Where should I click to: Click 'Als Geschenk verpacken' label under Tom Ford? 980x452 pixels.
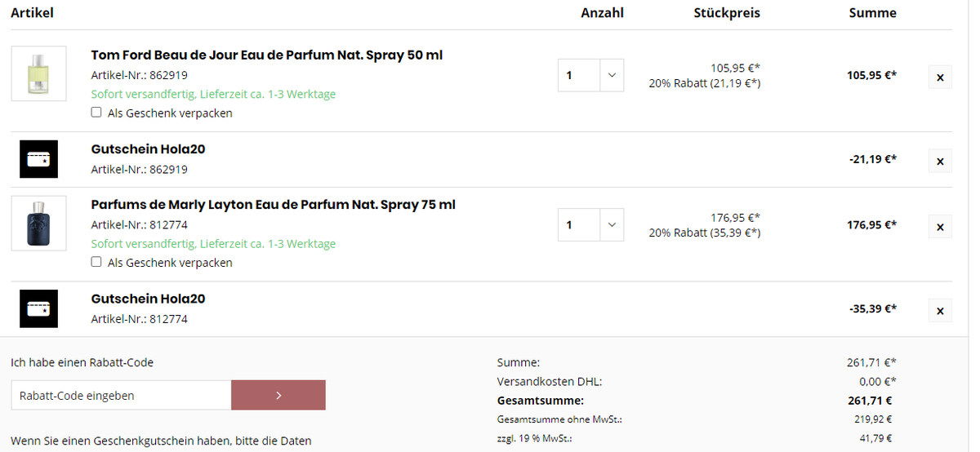coord(170,113)
